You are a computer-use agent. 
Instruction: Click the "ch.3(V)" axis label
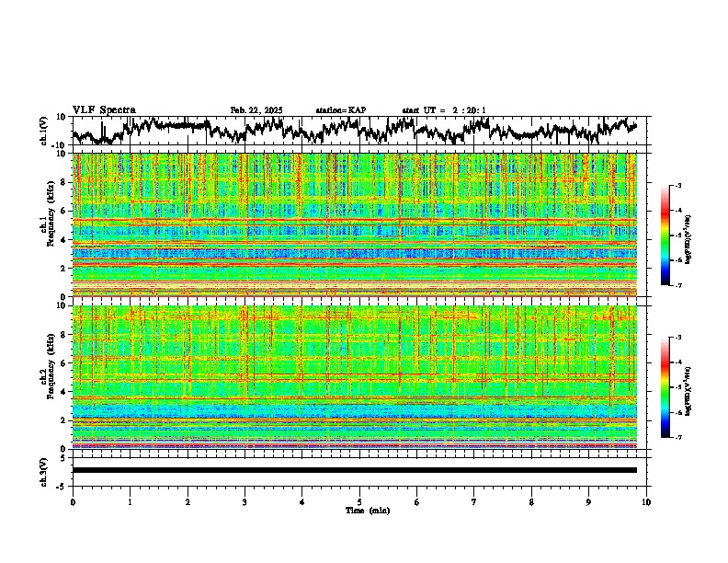pyautogui.click(x=44, y=472)
